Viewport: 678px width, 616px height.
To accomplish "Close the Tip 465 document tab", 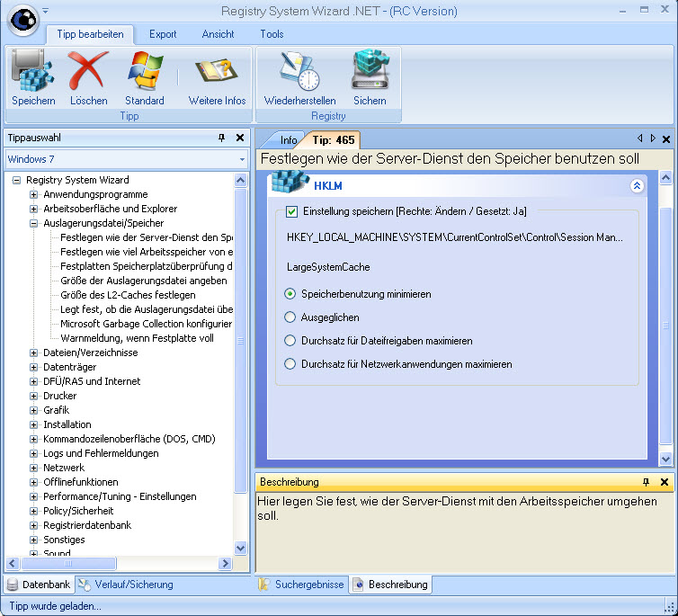I will (x=666, y=139).
